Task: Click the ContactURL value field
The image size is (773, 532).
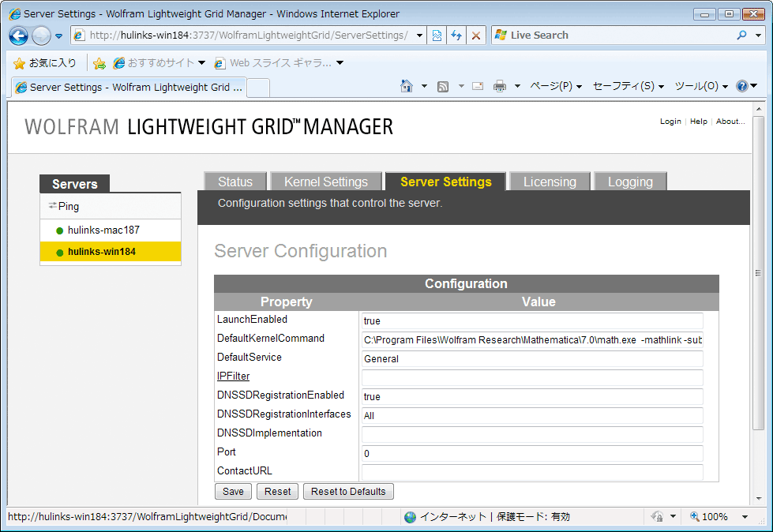Action: coord(532,472)
